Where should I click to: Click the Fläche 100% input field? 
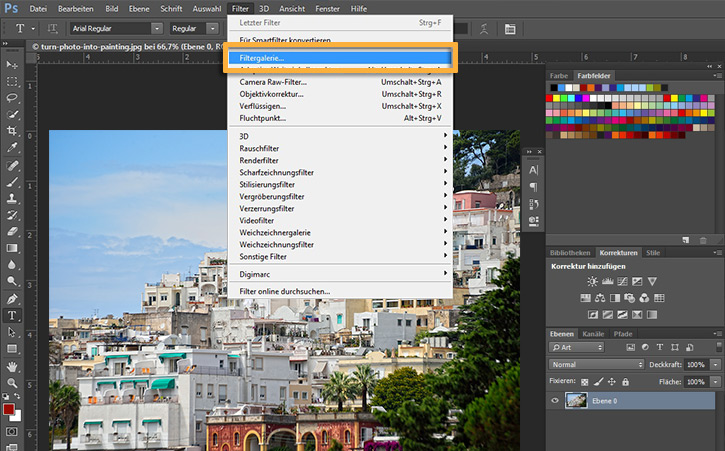click(697, 382)
